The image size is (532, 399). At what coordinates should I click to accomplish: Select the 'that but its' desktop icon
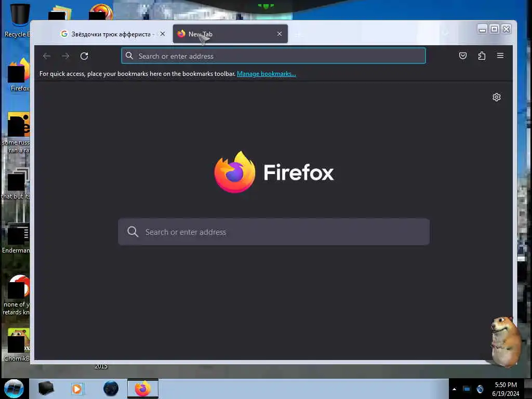16,184
